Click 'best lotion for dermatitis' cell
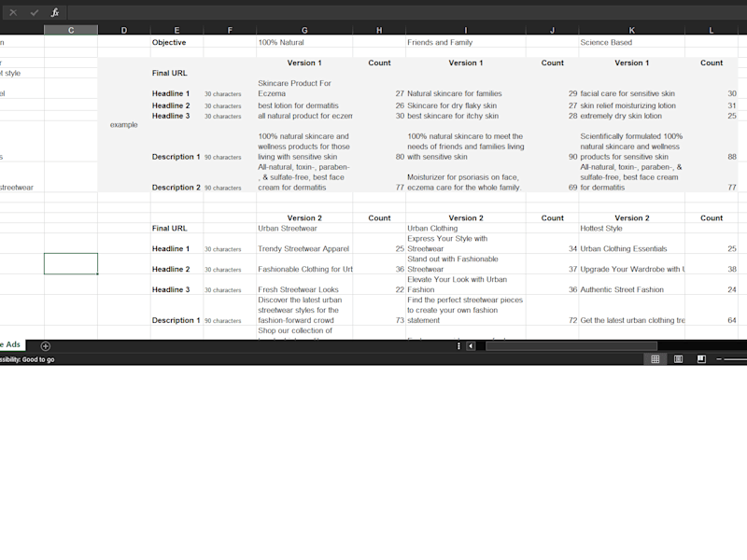Viewport: 747px width, 560px height. coord(304,105)
